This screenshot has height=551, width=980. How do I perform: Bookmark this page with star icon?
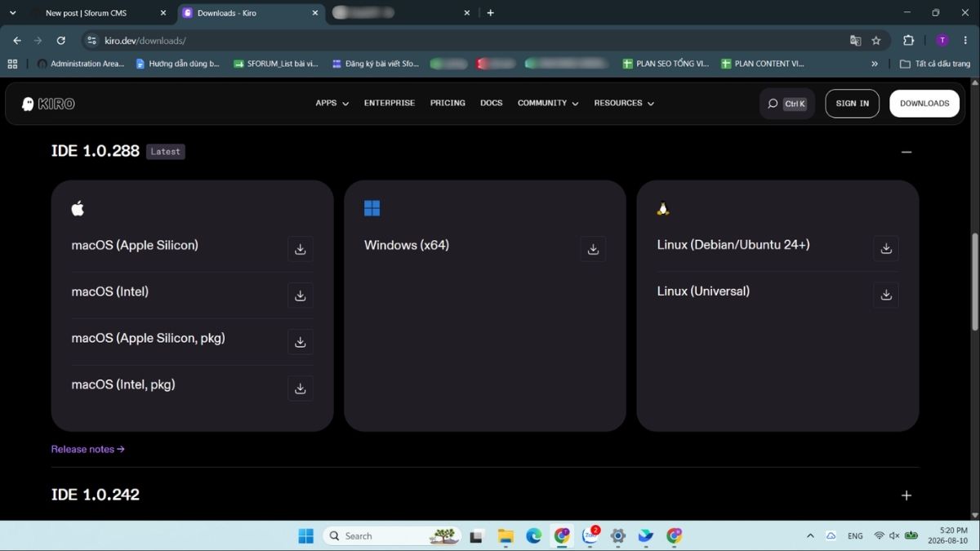pyautogui.click(x=876, y=40)
